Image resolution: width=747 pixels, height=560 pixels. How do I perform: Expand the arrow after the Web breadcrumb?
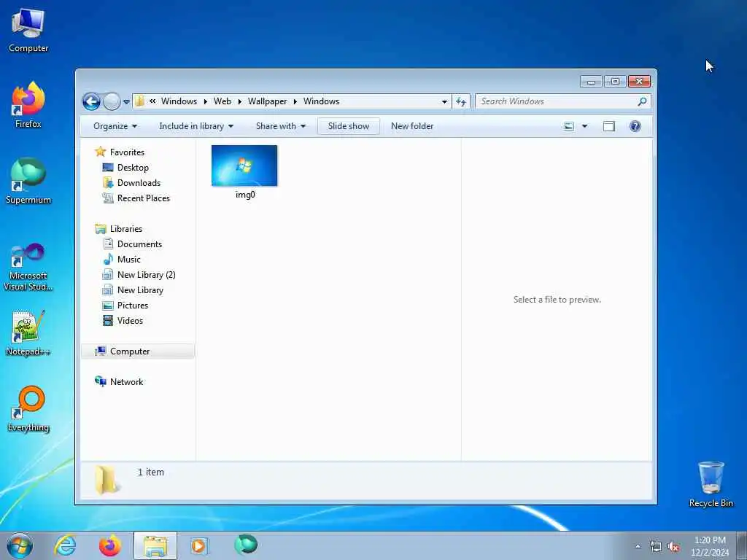pos(239,101)
